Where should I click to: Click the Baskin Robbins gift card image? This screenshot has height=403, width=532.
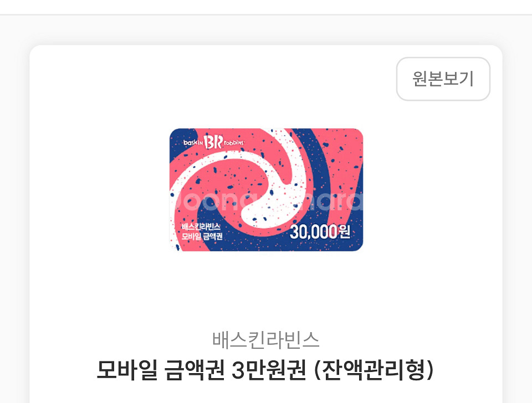pyautogui.click(x=267, y=190)
